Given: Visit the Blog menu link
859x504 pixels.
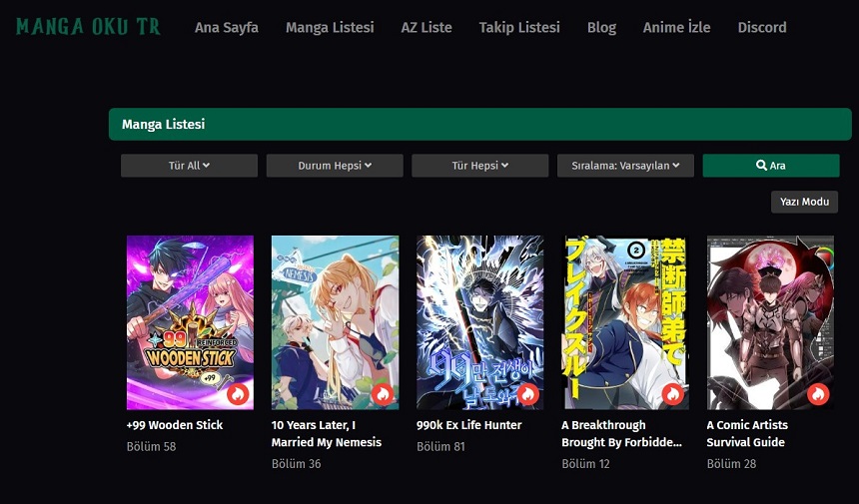Looking at the screenshot, I should [601, 27].
